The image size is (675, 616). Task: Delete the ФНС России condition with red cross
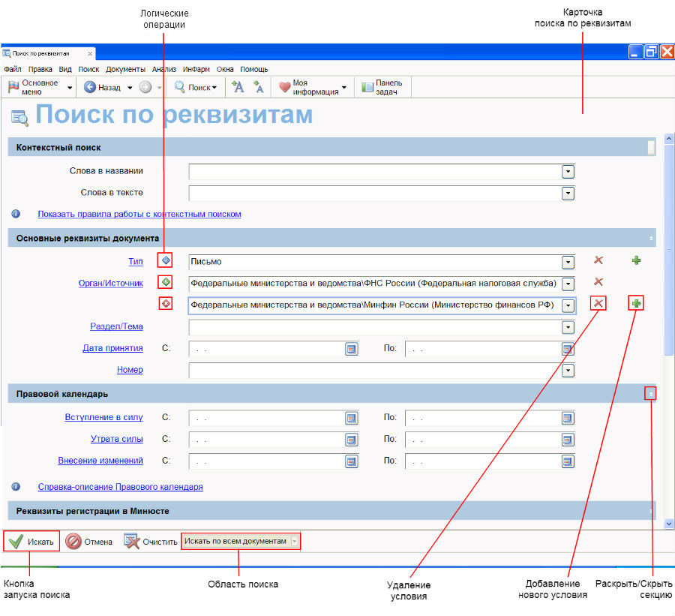pyautogui.click(x=598, y=281)
